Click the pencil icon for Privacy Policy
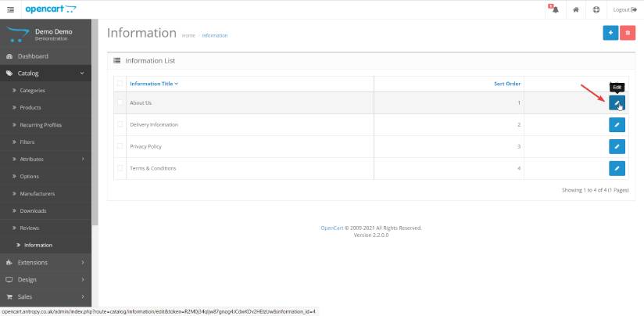 pos(617,146)
